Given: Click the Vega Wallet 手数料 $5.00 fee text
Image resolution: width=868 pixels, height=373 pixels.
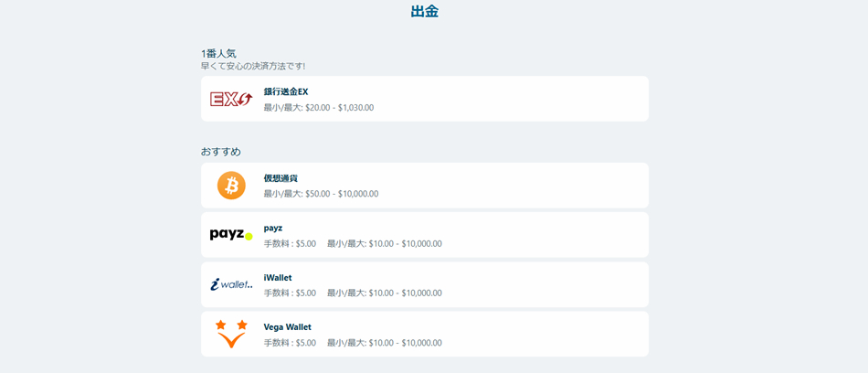Looking at the screenshot, I should [x=290, y=343].
